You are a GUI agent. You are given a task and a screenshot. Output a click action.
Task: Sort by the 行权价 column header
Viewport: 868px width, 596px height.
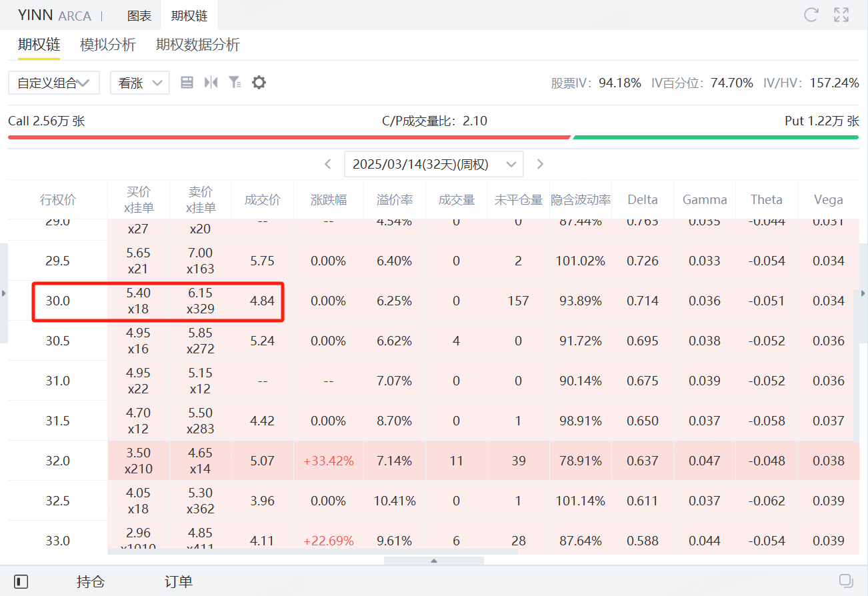[58, 199]
